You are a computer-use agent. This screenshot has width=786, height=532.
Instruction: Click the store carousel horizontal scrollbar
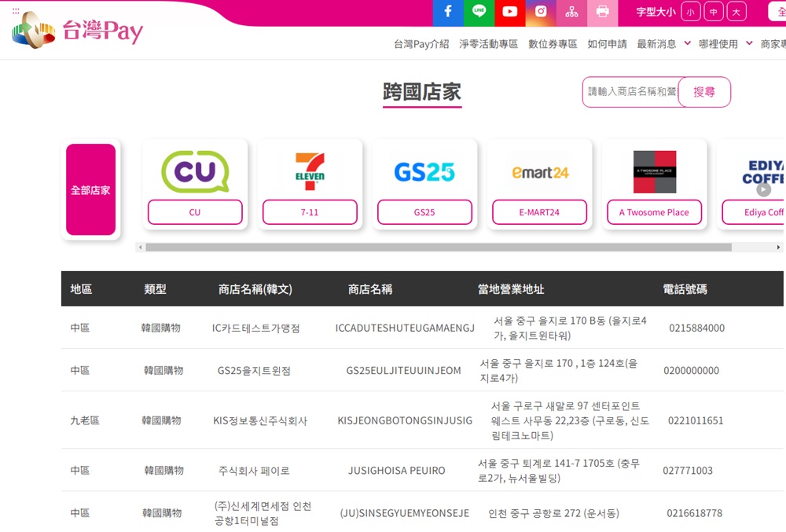point(439,247)
